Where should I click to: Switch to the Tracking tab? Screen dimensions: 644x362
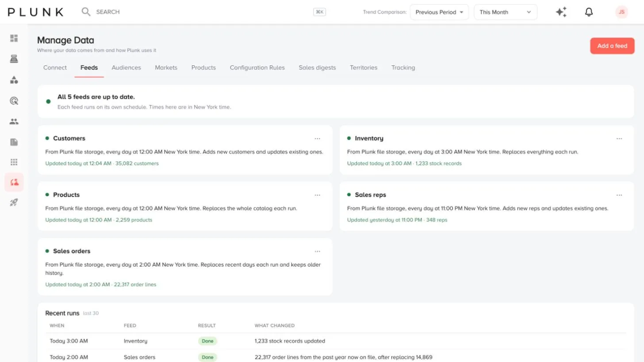tap(403, 68)
